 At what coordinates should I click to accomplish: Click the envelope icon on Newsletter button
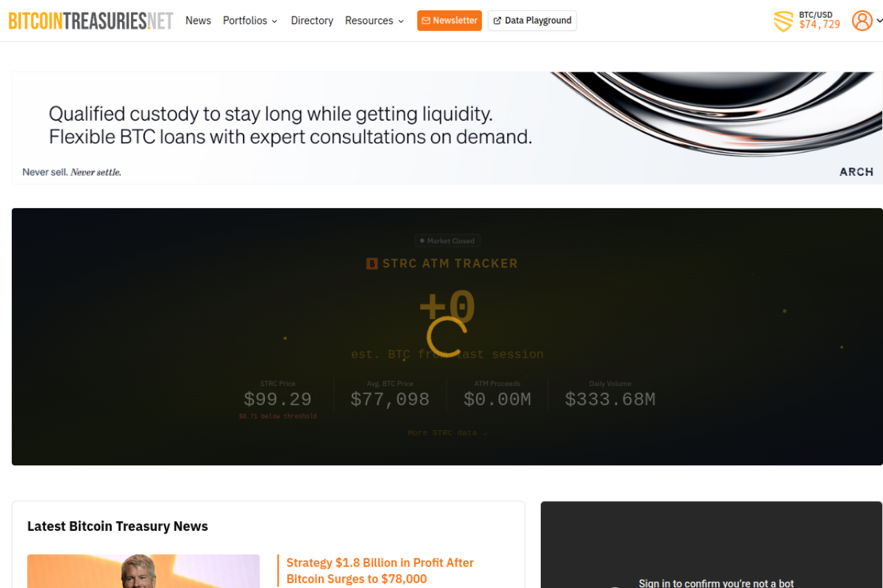coord(426,21)
